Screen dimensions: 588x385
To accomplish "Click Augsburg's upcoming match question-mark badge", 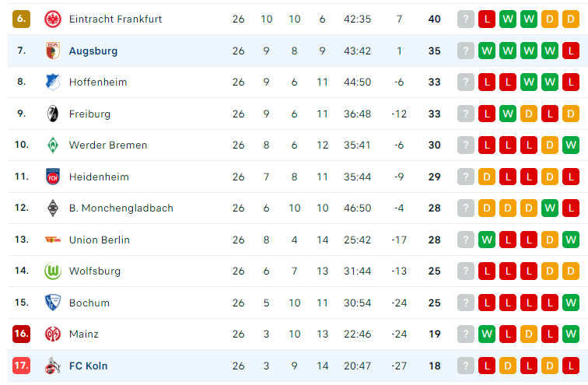I will coord(466,51).
